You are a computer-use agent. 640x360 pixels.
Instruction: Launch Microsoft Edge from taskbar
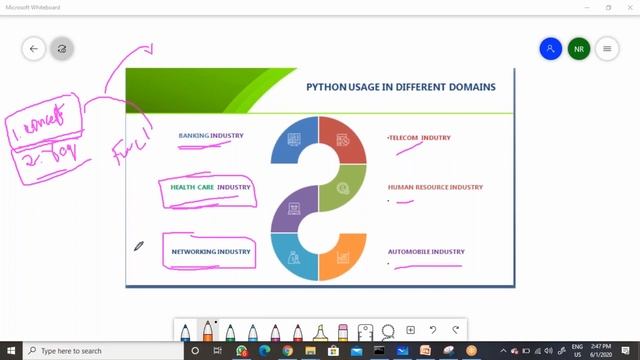coord(264,351)
